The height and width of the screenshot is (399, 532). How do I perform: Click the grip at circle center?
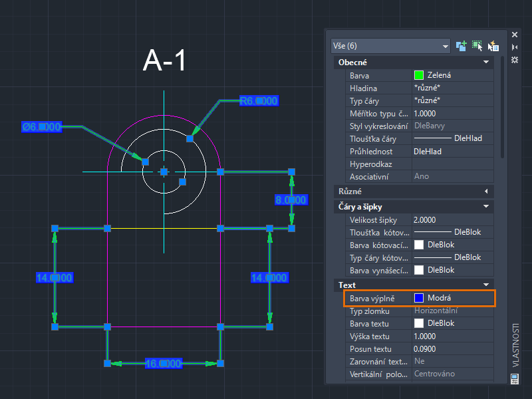click(x=164, y=172)
